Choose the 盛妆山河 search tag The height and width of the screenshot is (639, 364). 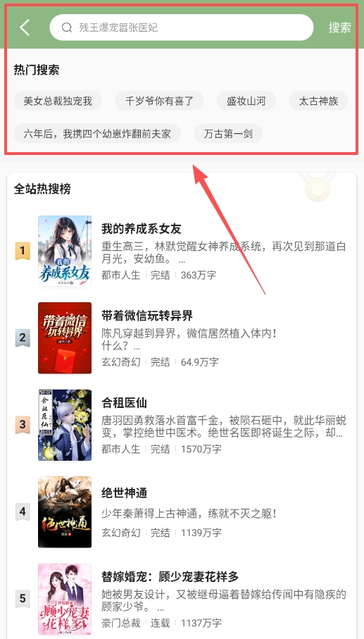[246, 101]
